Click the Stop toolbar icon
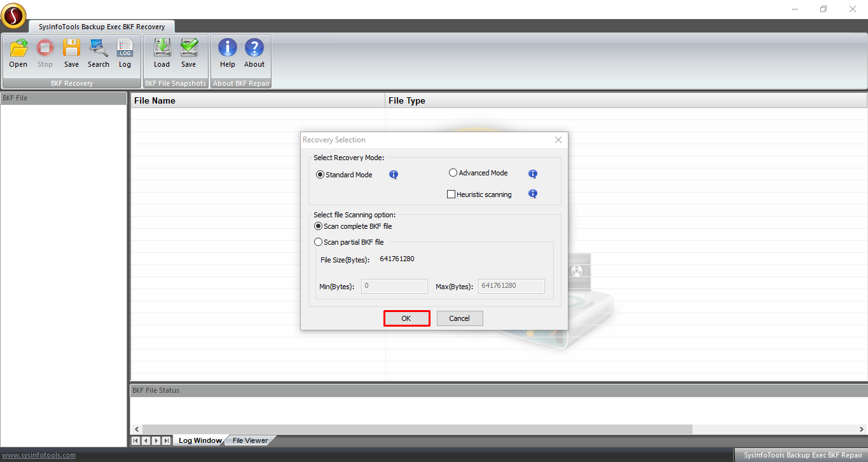Image resolution: width=868 pixels, height=462 pixels. tap(45, 49)
